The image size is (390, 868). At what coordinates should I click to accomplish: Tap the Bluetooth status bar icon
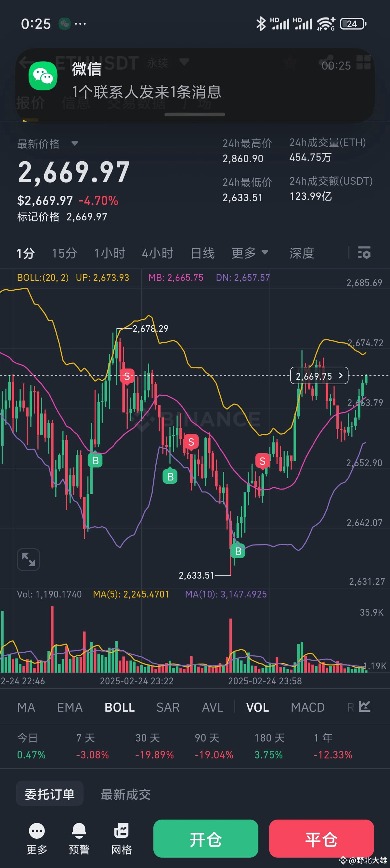tap(261, 24)
